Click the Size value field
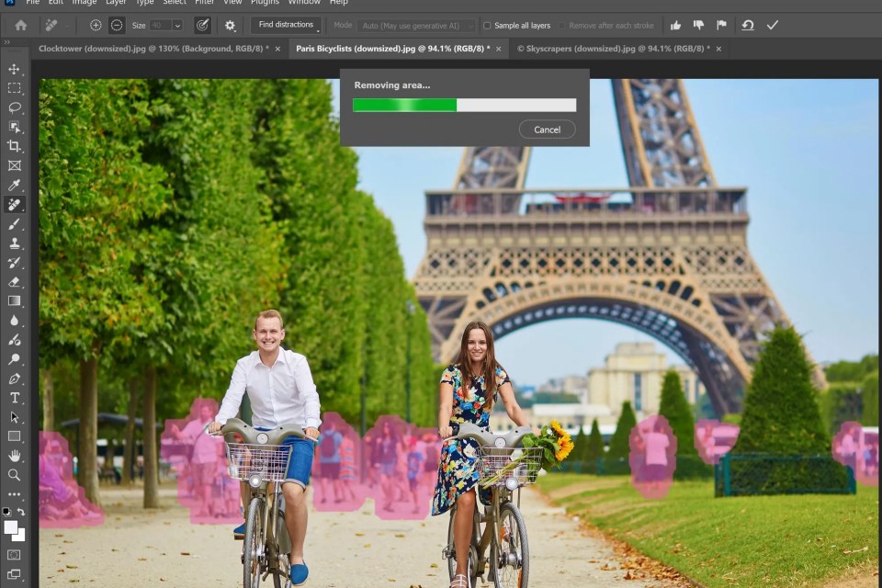This screenshot has height=588, width=882. [160, 26]
